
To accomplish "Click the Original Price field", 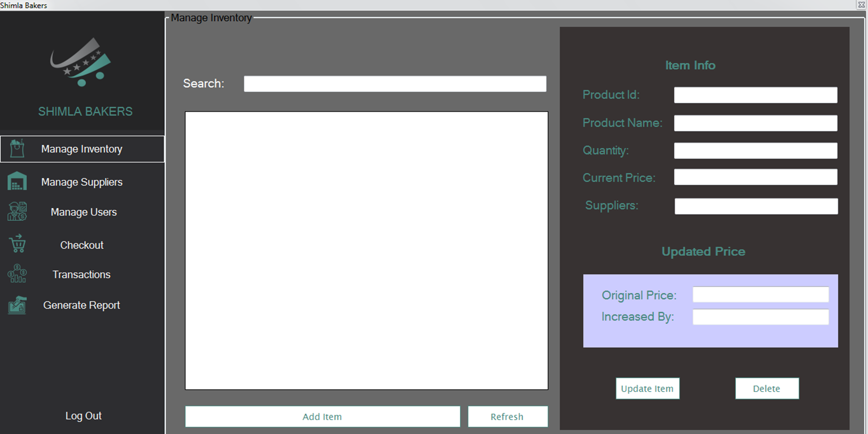I will click(x=760, y=295).
